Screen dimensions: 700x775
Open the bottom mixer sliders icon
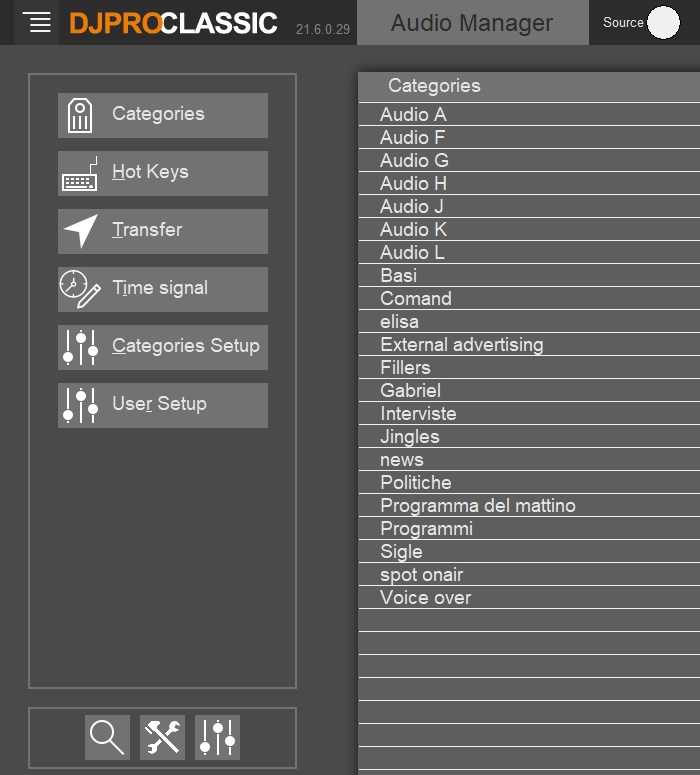pos(217,738)
